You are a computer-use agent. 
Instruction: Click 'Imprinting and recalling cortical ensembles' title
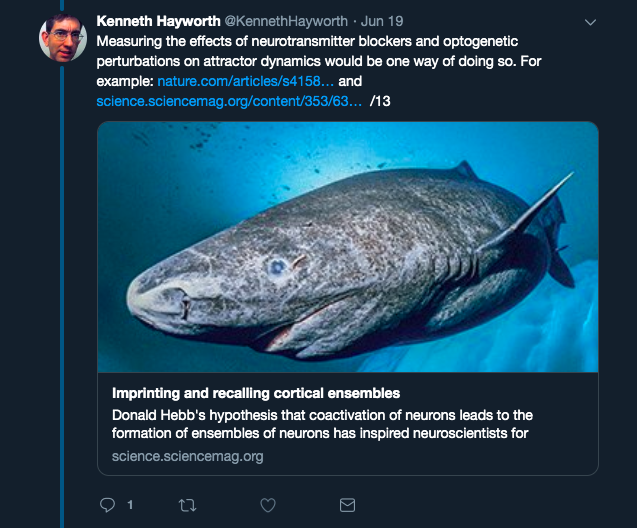tap(256, 393)
